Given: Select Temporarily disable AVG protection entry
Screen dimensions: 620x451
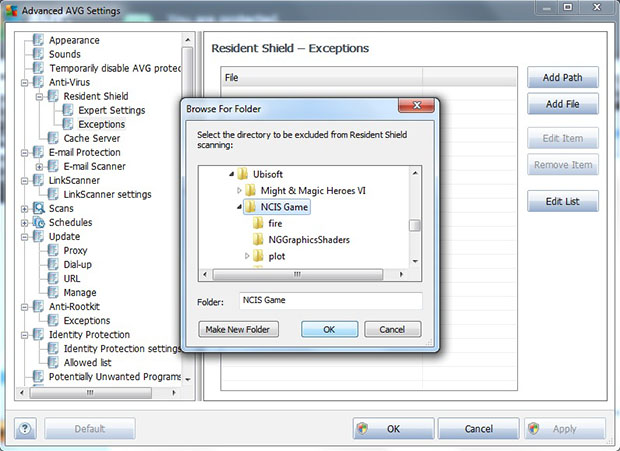Looking at the screenshot, I should [115, 68].
